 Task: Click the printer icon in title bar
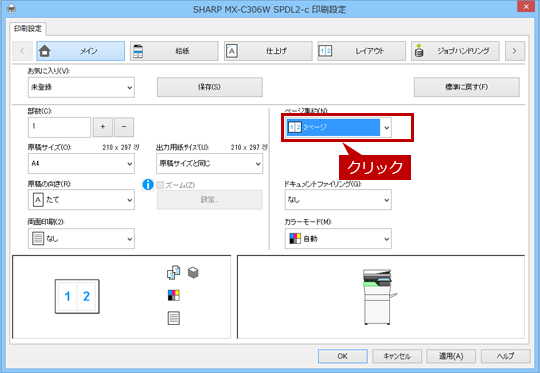pos(11,8)
